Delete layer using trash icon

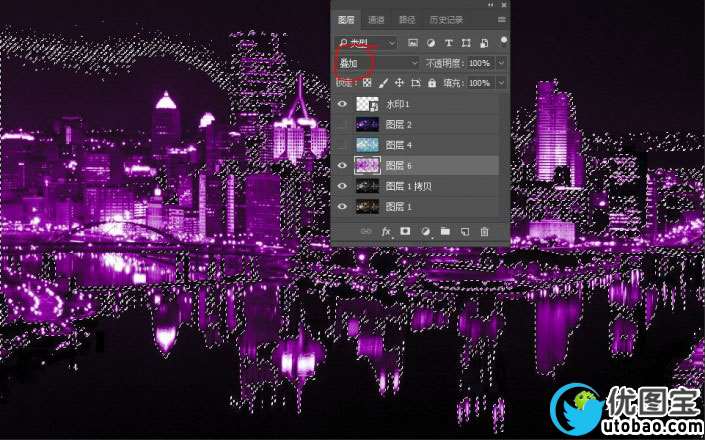point(485,231)
